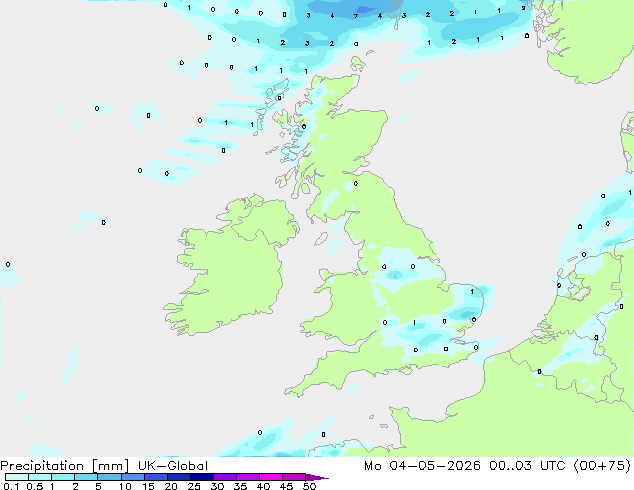Click the legend label "40"
Image resolution: width=634 pixels, height=490 pixels.
(263, 486)
